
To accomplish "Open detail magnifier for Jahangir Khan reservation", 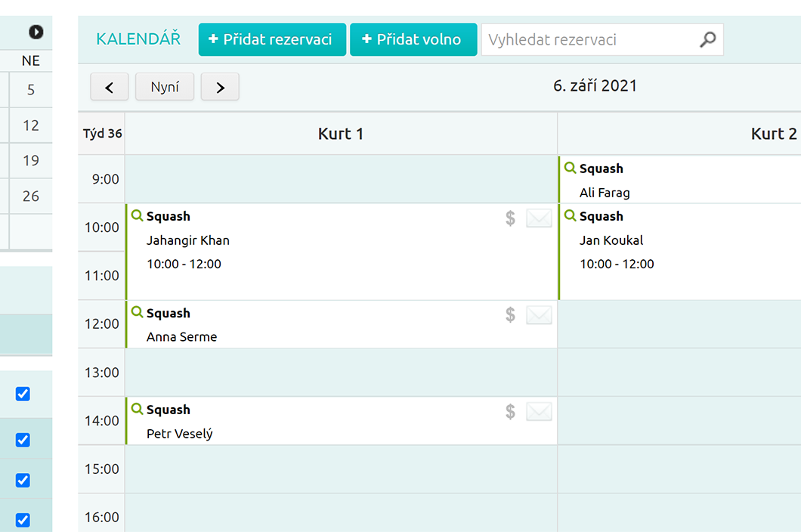I will (137, 216).
